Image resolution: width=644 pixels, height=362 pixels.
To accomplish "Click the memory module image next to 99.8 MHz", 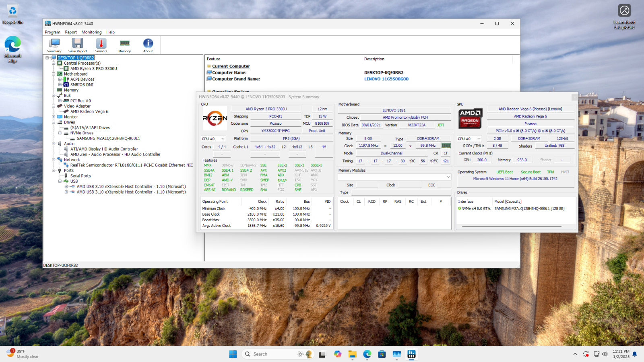I will (447, 146).
